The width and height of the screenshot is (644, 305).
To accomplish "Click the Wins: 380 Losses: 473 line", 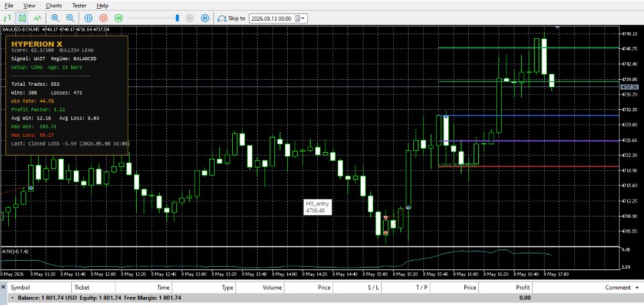I will point(46,93).
